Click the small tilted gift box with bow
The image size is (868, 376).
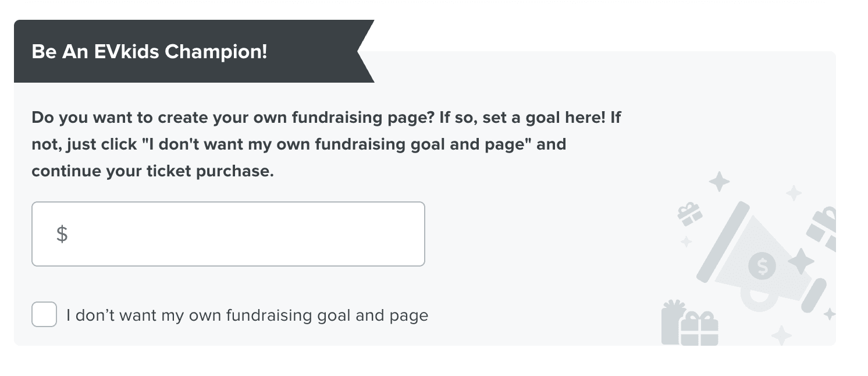pos(690,214)
